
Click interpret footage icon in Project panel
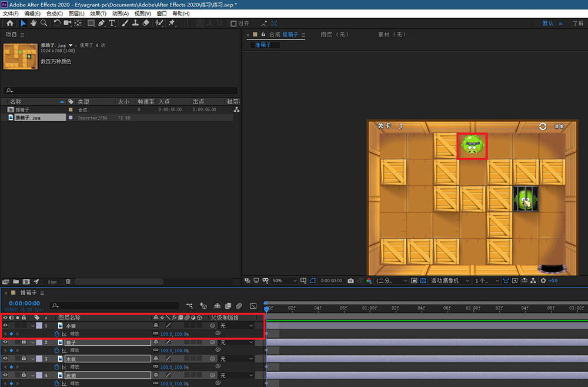click(x=6, y=282)
